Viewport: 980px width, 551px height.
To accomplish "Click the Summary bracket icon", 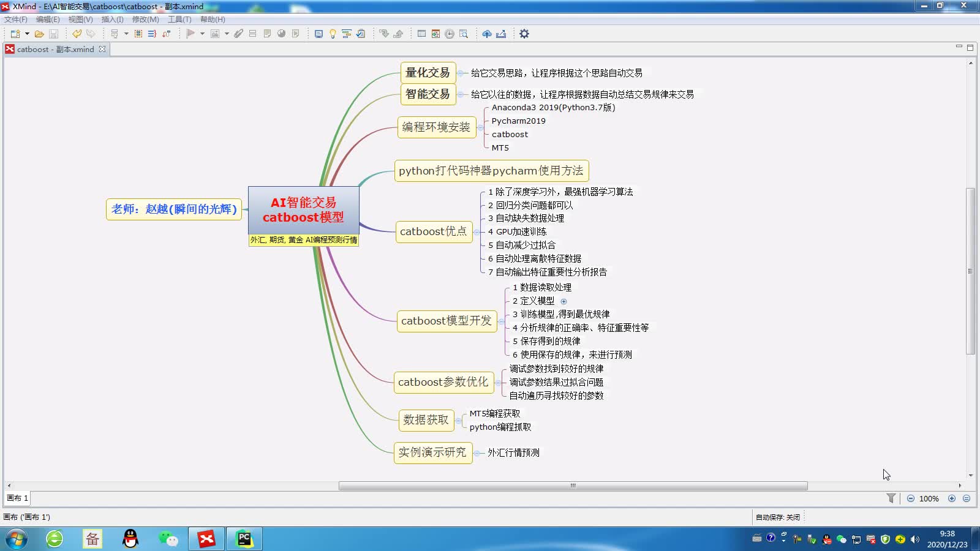I will click(152, 34).
